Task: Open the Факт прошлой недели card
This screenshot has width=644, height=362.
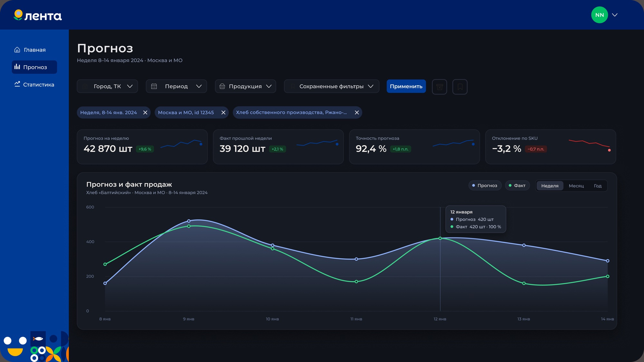Action: (x=278, y=147)
